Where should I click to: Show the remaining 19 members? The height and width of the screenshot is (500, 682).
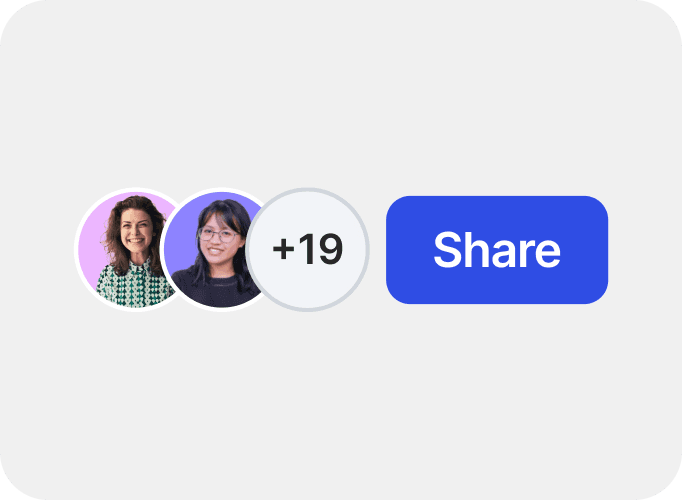(308, 250)
